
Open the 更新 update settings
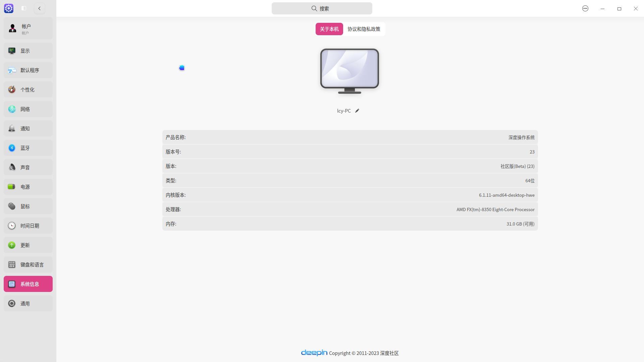(28, 245)
